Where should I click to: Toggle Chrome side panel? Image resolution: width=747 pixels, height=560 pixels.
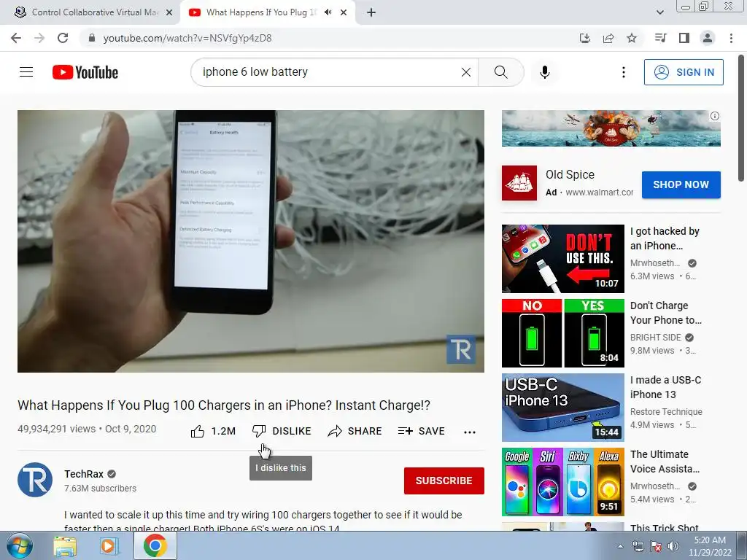pos(684,38)
